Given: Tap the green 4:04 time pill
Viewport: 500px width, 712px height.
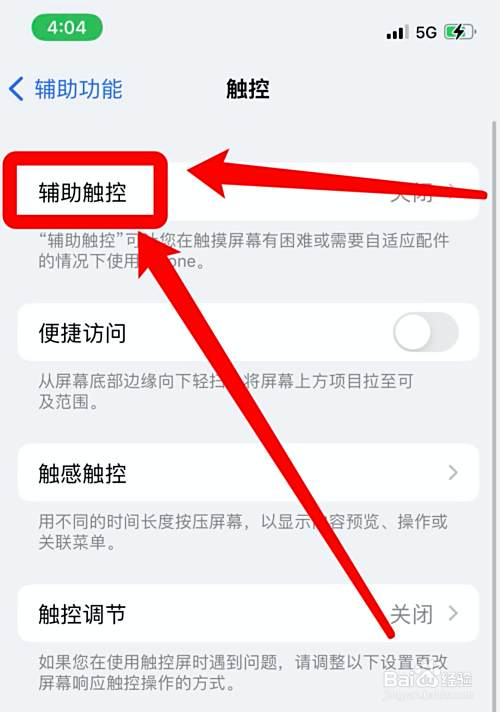Looking at the screenshot, I should [x=67, y=27].
